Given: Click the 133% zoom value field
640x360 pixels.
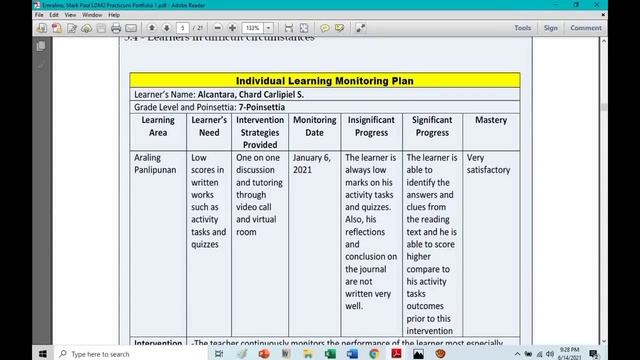Looking at the screenshot, I should click(x=253, y=28).
